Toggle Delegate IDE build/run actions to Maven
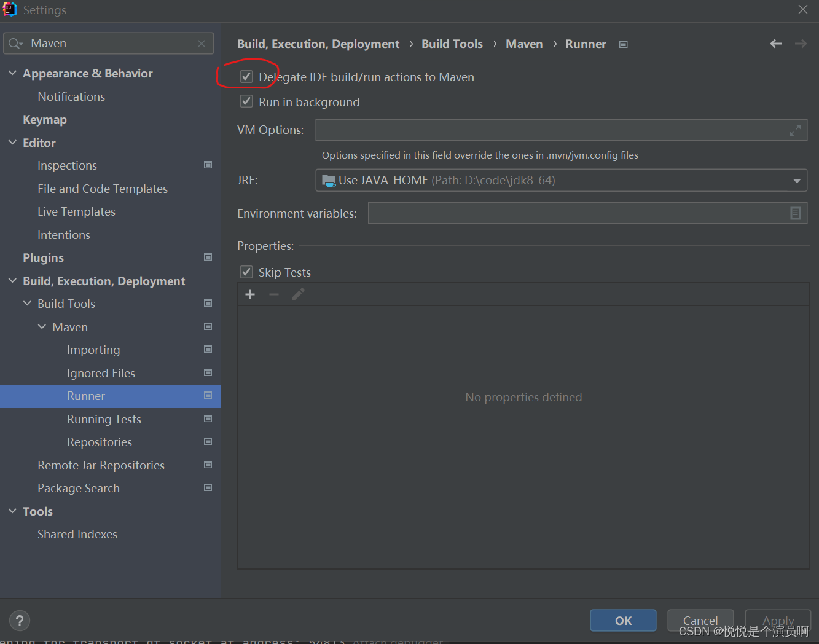Image resolution: width=819 pixels, height=644 pixels. pos(246,77)
